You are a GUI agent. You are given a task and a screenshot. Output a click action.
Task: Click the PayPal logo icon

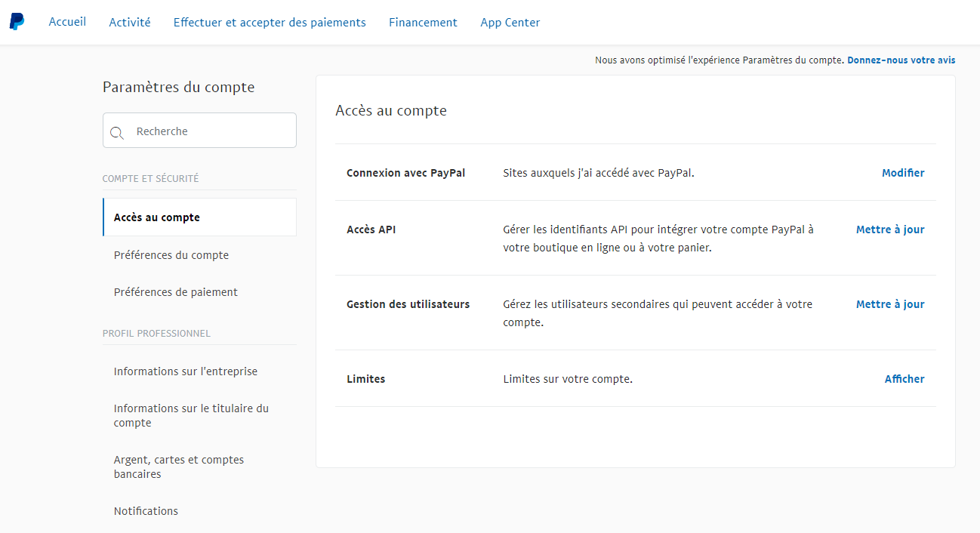point(17,22)
